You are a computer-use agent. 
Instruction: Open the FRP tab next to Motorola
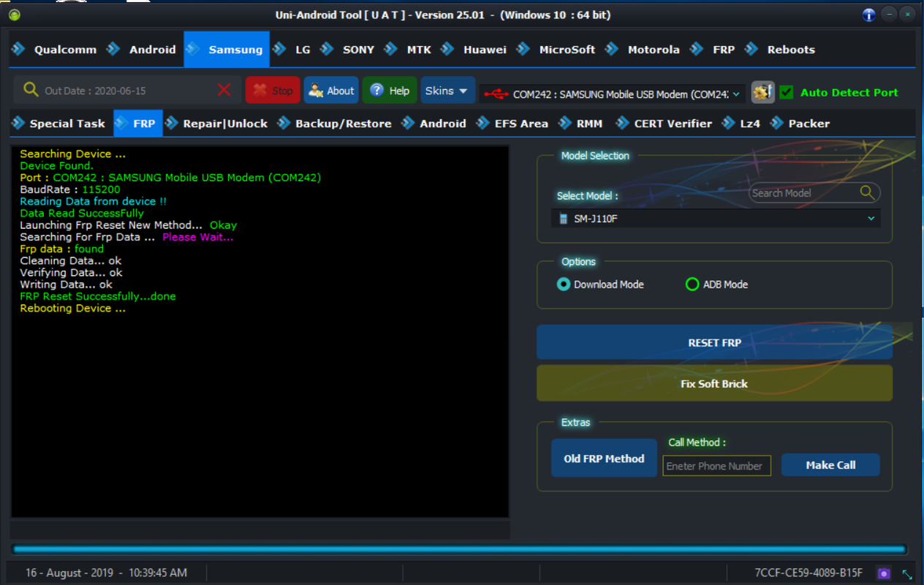pyautogui.click(x=714, y=50)
